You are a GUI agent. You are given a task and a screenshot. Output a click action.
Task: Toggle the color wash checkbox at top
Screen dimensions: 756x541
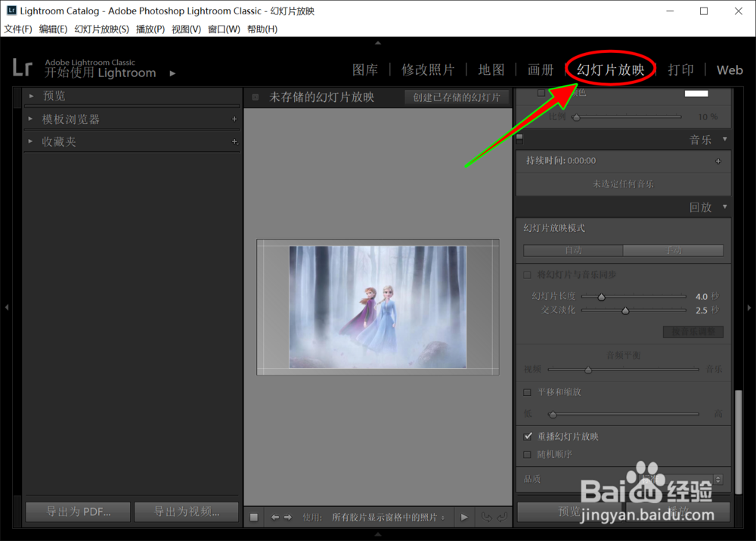coord(541,92)
